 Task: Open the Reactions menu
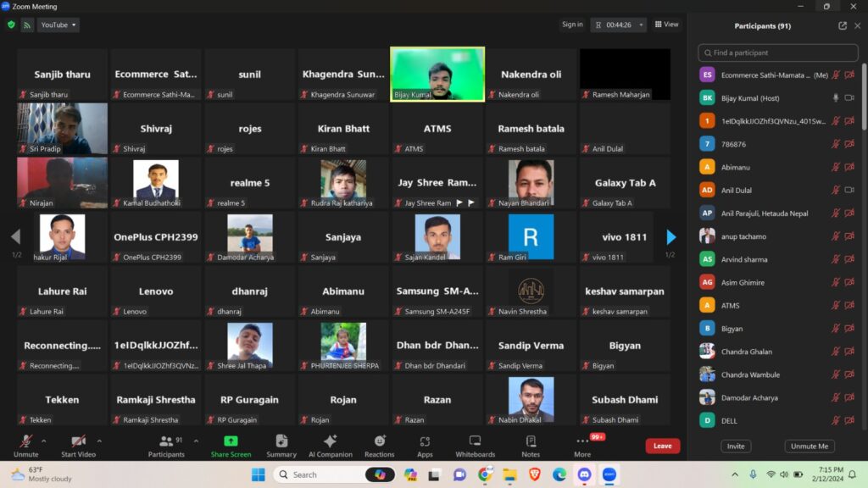coord(379,446)
